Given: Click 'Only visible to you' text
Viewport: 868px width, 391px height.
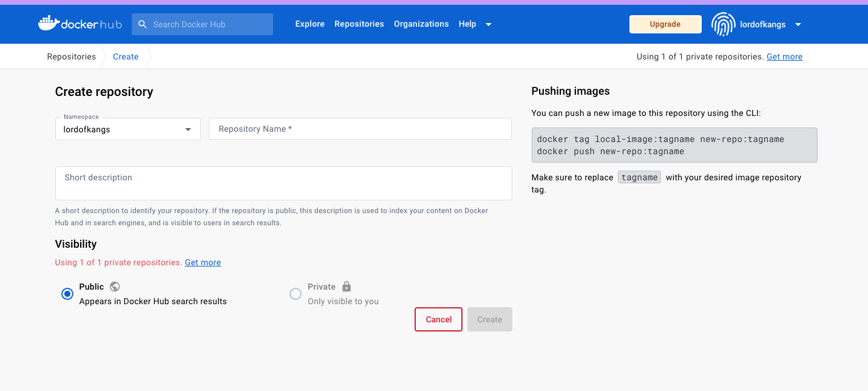Looking at the screenshot, I should tap(343, 301).
